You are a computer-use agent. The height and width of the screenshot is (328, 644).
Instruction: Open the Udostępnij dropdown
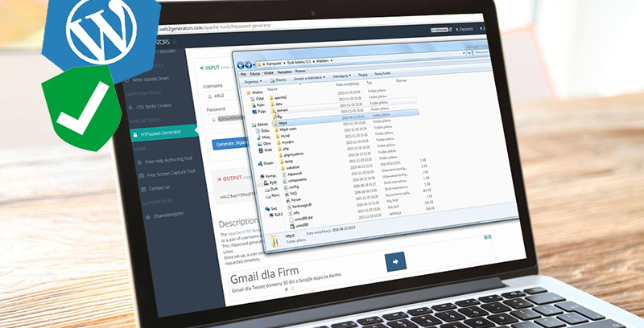point(342,76)
